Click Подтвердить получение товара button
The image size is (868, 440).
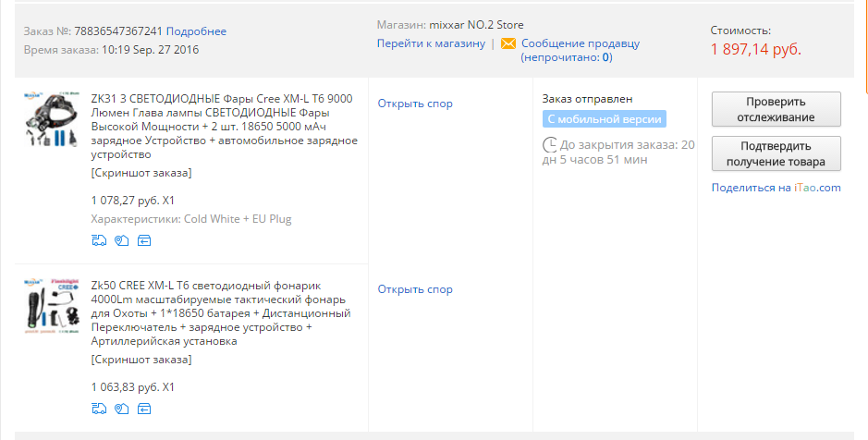click(x=776, y=153)
